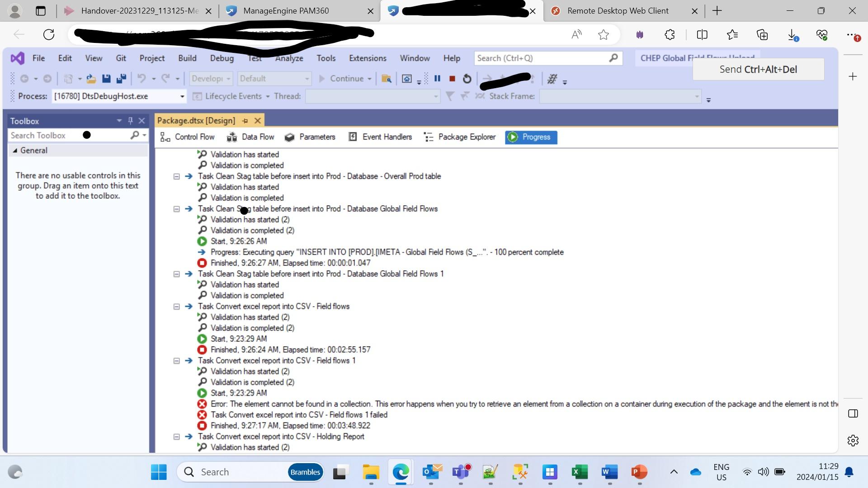Open Excel from the Windows taskbar
Screen dimensions: 868x488
click(x=580, y=472)
